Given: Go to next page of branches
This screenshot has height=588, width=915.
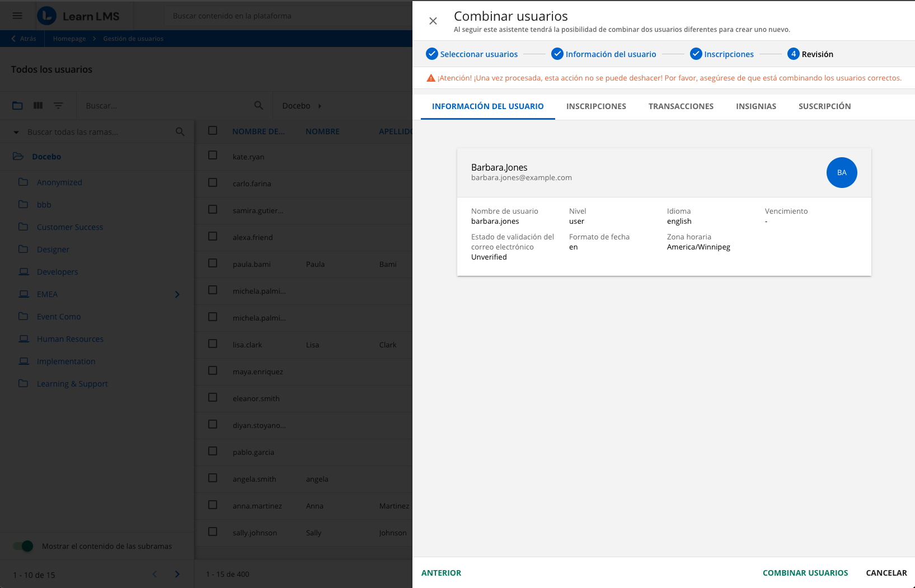Looking at the screenshot, I should click(x=177, y=574).
